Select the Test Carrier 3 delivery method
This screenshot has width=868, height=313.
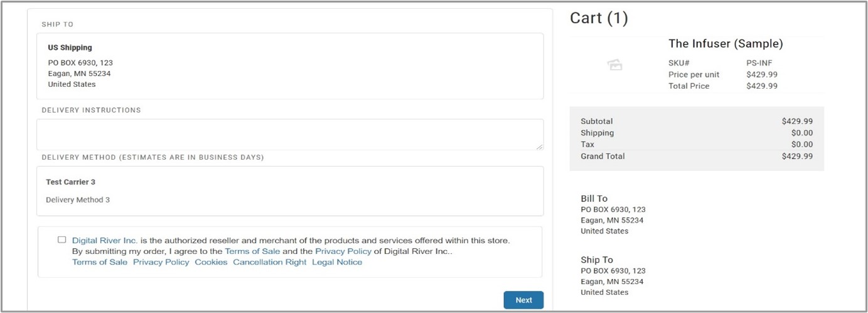click(289, 190)
